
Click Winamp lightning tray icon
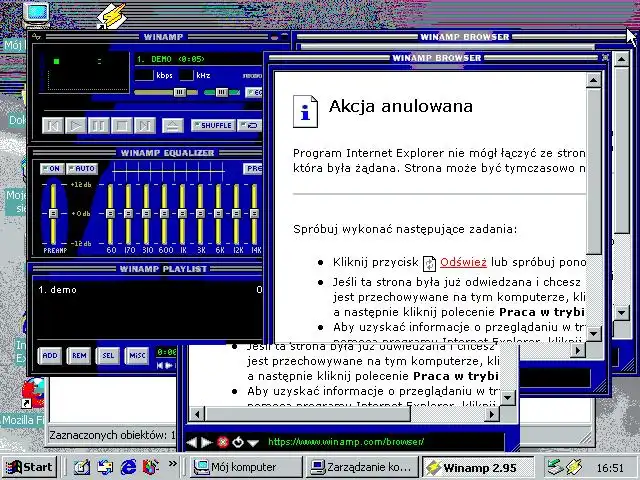click(x=574, y=467)
